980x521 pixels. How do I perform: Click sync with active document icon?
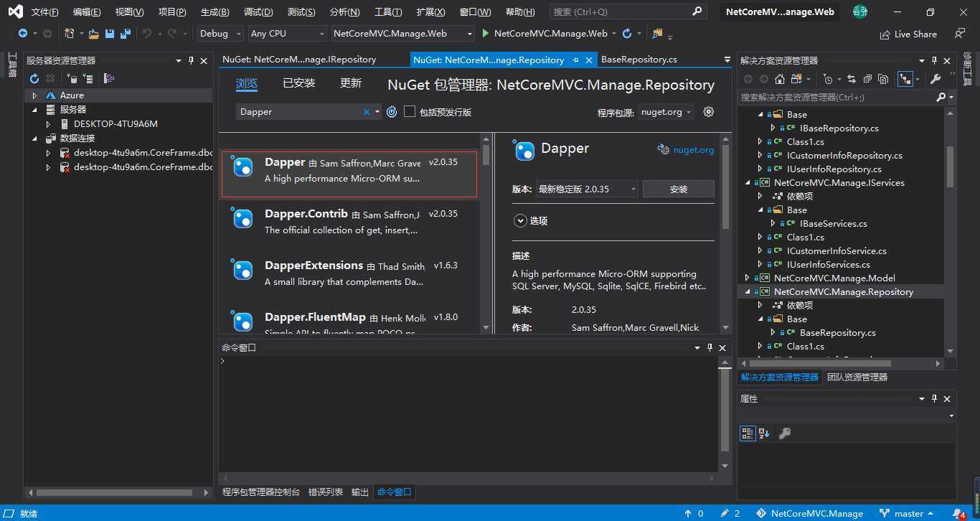pyautogui.click(x=852, y=79)
